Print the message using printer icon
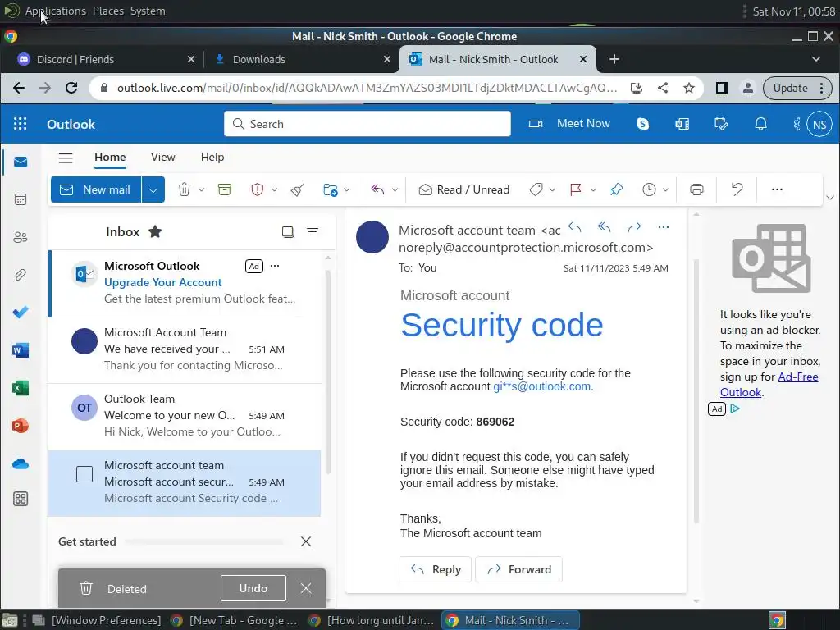Screen dimensions: 840x630 click(696, 189)
